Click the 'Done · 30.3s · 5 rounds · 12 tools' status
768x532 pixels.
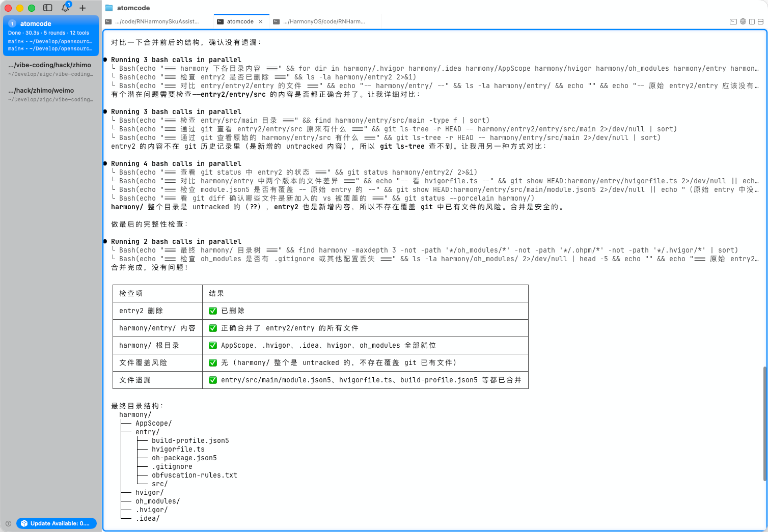click(48, 33)
